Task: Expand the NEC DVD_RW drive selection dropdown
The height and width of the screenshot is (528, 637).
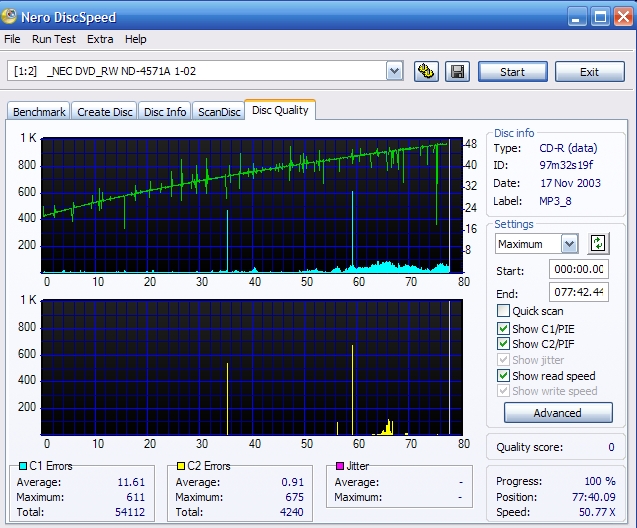Action: 394,71
